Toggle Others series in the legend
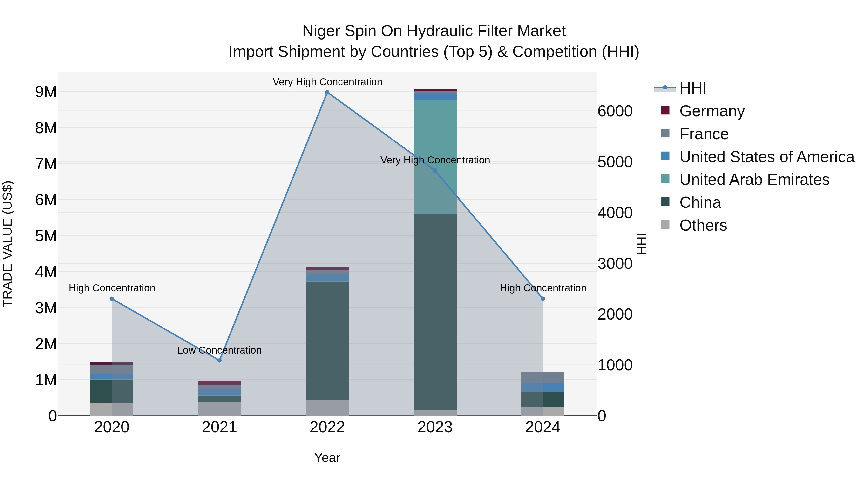 click(x=693, y=225)
